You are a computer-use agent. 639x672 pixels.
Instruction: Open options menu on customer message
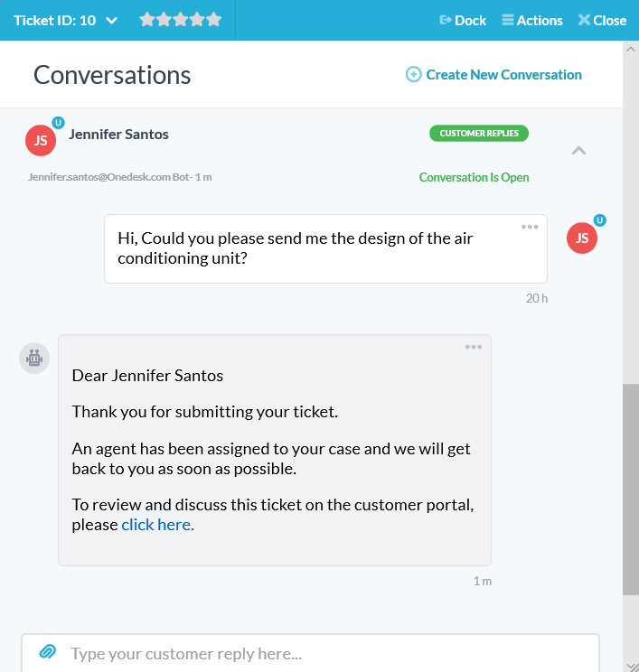pyautogui.click(x=530, y=227)
